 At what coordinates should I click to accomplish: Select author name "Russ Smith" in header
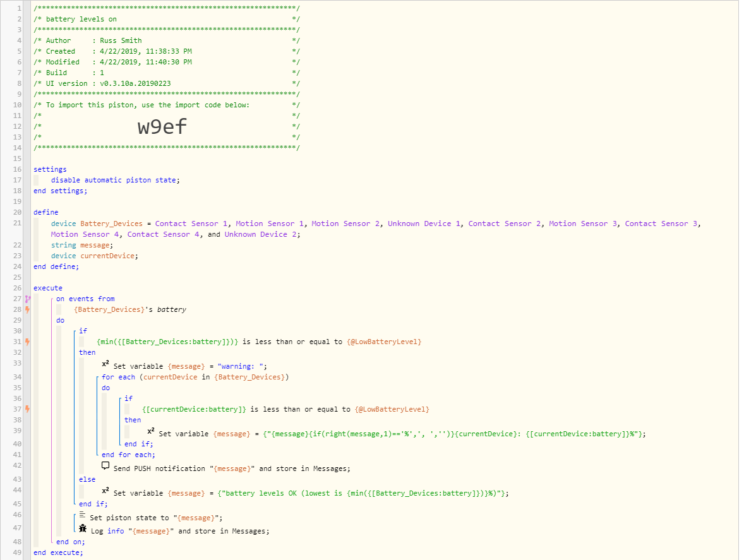(121, 41)
